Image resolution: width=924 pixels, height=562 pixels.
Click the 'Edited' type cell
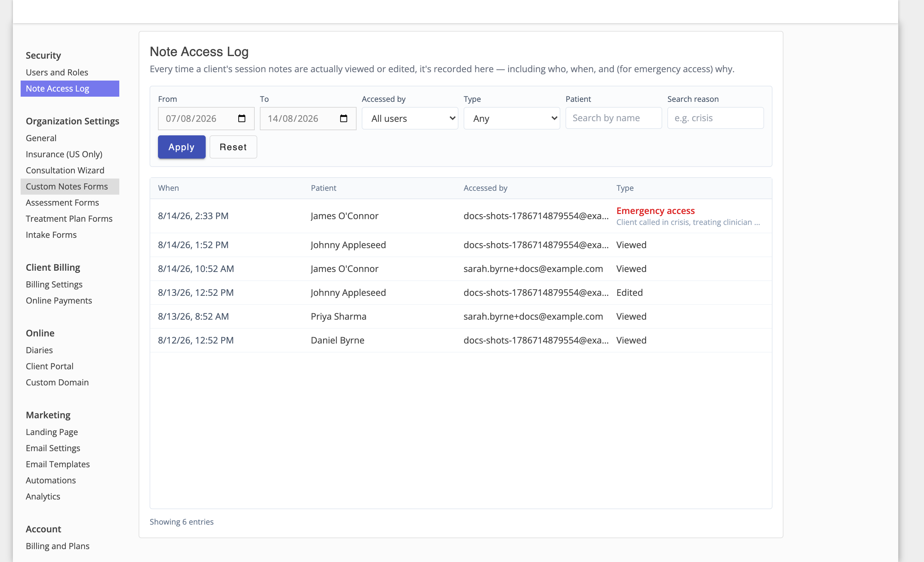tap(630, 292)
